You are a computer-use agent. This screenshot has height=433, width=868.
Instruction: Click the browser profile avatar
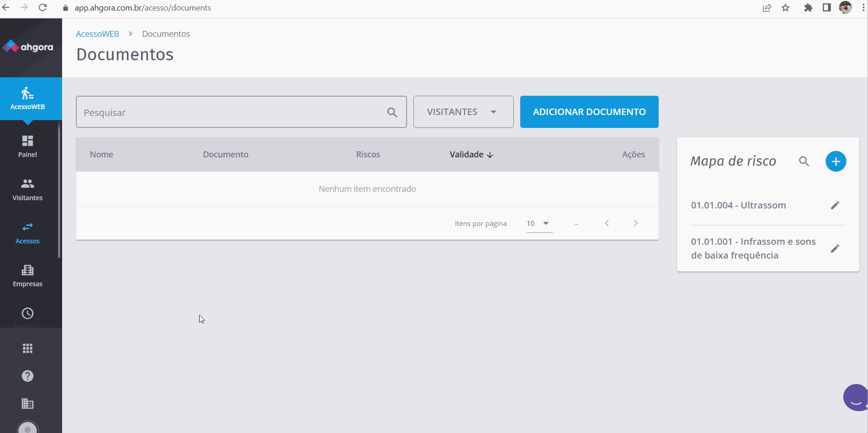click(x=846, y=7)
